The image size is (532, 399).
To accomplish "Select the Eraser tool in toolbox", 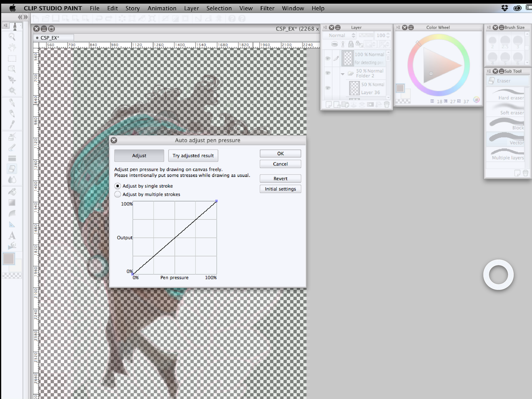I will pyautogui.click(x=12, y=169).
